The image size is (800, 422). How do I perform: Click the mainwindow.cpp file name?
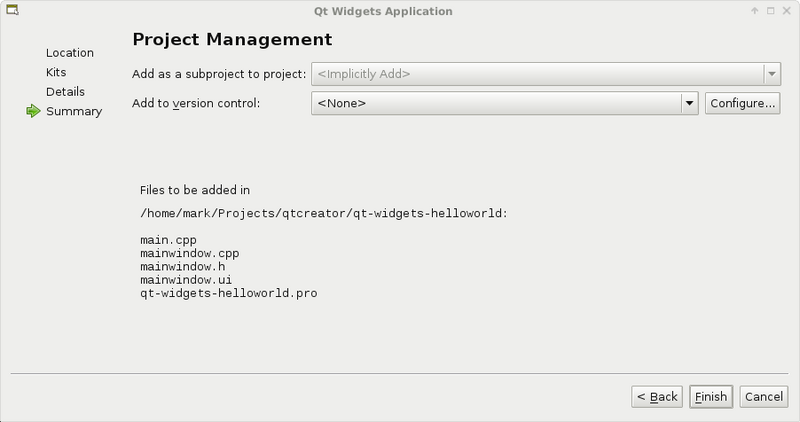tap(190, 253)
